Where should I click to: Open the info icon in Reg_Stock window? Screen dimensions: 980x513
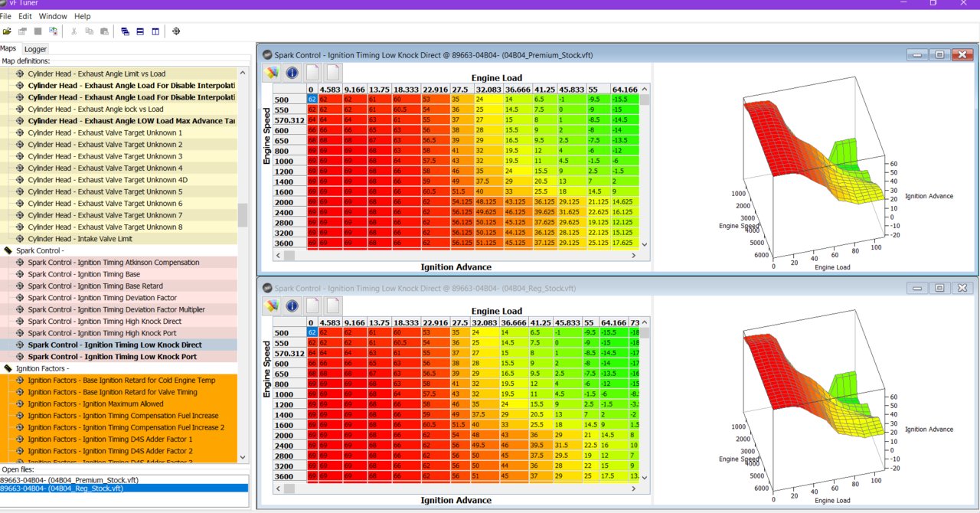point(292,306)
